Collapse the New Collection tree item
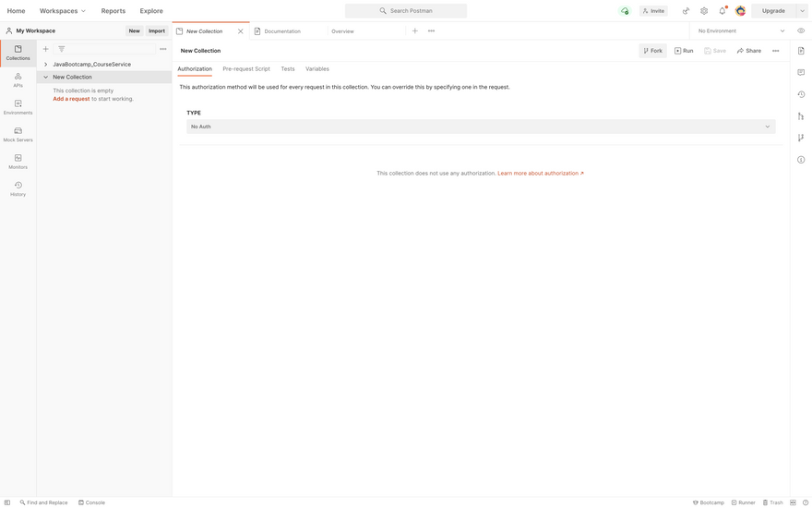This screenshot has height=508, width=812. [x=46, y=78]
